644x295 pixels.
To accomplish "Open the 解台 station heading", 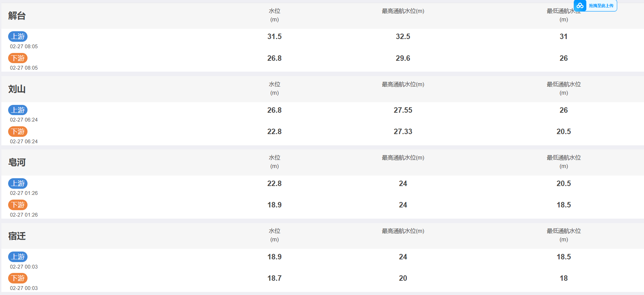I will tap(17, 16).
